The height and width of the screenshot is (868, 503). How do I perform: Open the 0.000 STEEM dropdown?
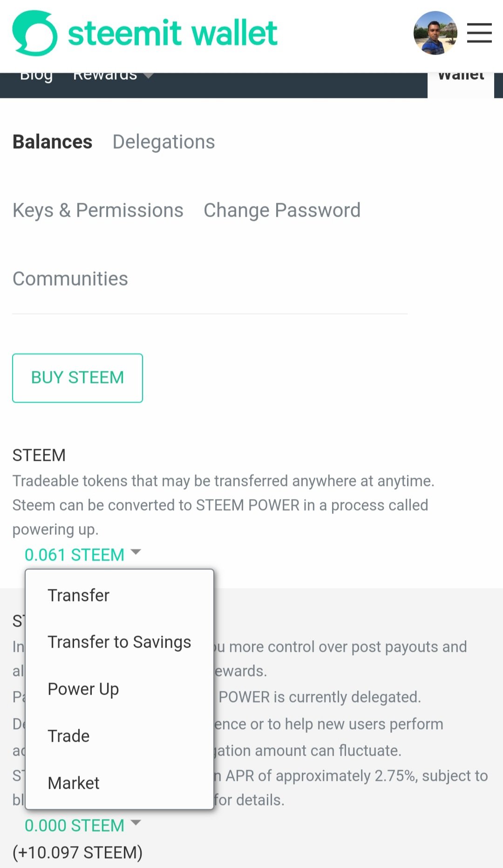click(82, 825)
